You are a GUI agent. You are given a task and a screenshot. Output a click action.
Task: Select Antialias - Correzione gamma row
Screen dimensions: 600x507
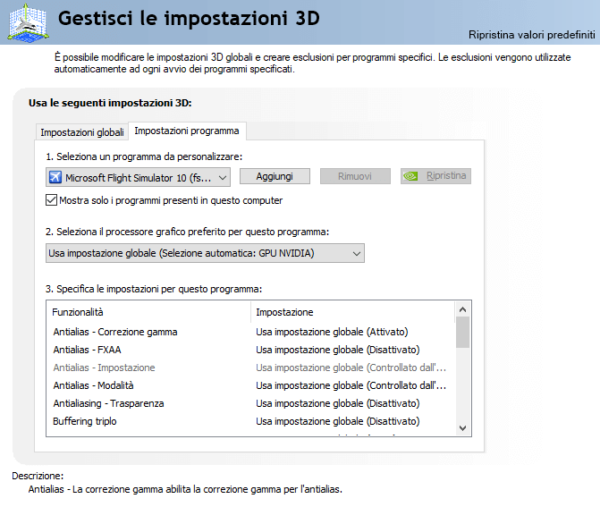[x=251, y=332]
